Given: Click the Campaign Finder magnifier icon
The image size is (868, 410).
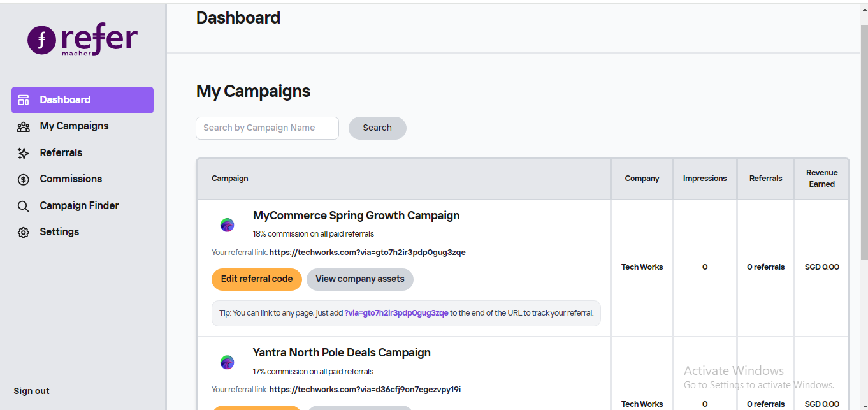Looking at the screenshot, I should pos(24,206).
